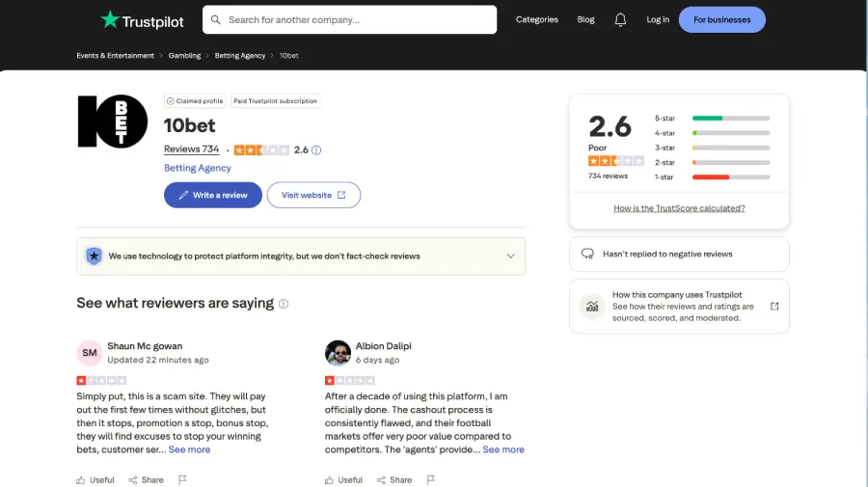The image size is (868, 487).
Task: Click Albion Dalipi's profile photo
Action: [x=338, y=353]
